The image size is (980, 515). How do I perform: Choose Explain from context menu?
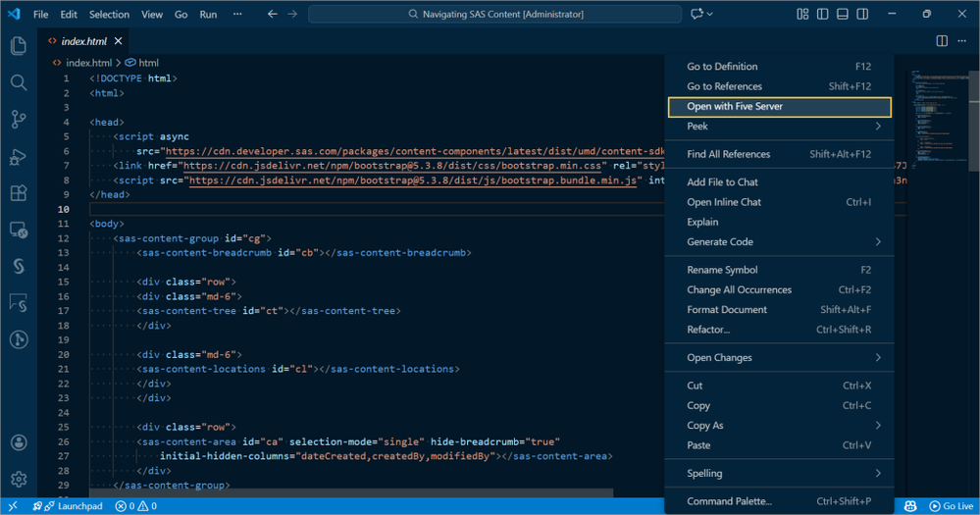coord(779,222)
